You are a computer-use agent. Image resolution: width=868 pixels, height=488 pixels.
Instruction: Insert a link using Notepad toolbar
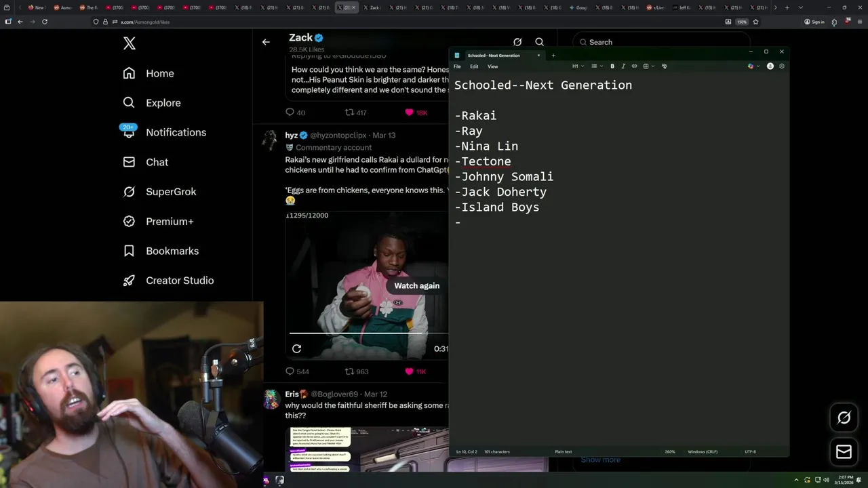tap(634, 66)
